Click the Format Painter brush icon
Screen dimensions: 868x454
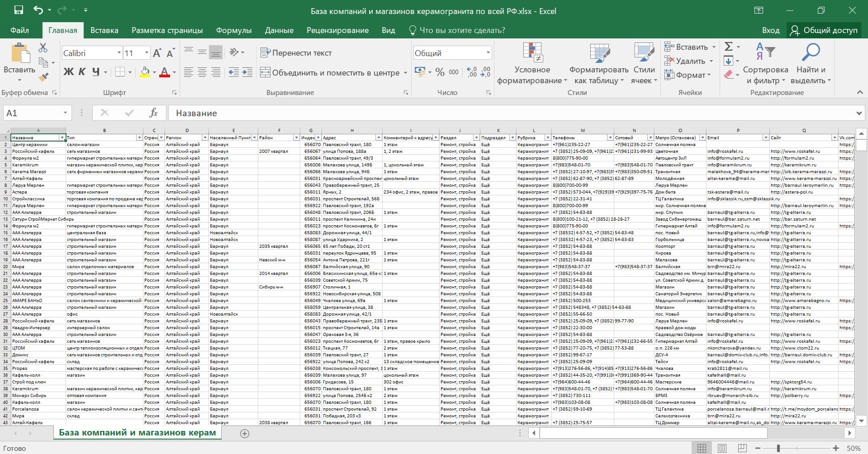[x=43, y=78]
